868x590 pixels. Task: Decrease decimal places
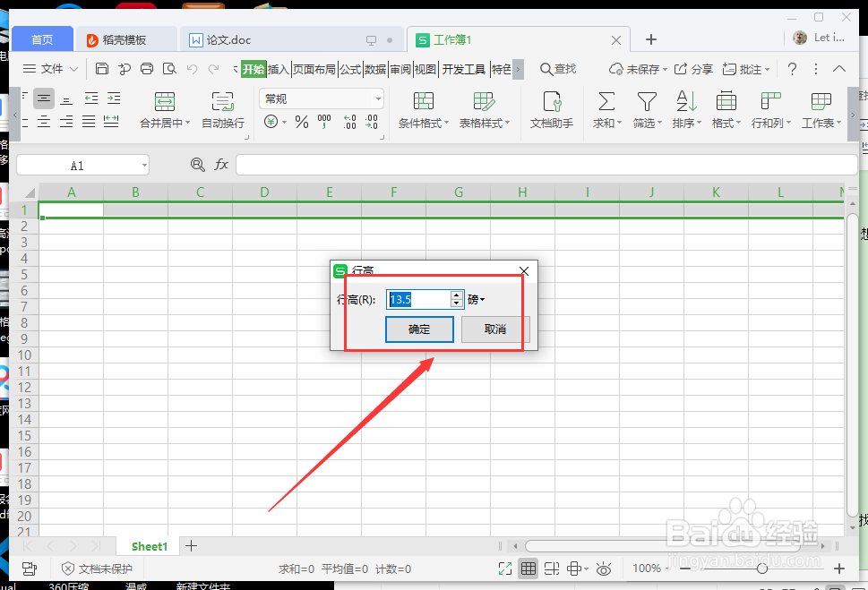click(372, 122)
